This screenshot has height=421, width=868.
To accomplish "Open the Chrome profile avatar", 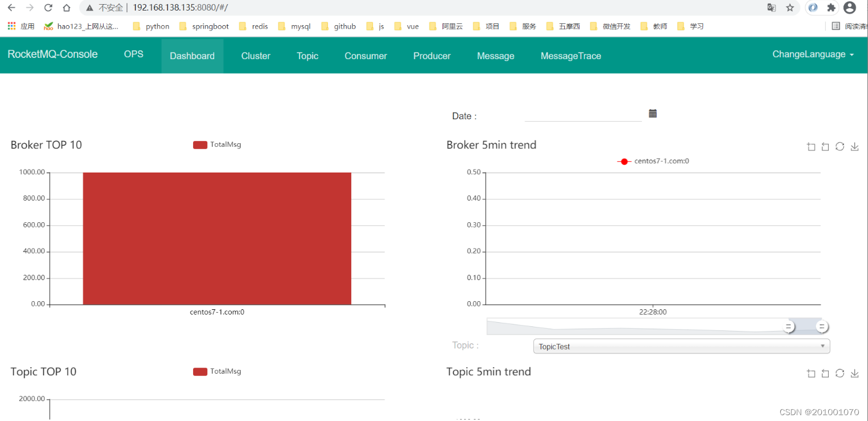I will 850,8.
